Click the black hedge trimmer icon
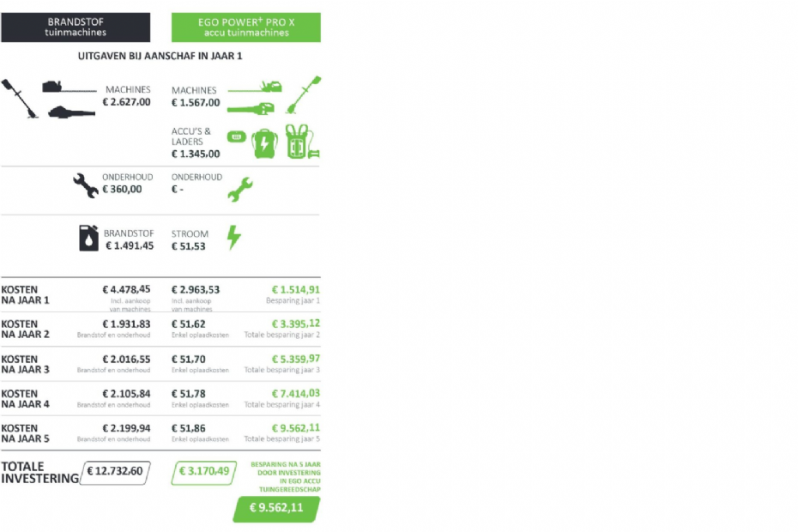This screenshot has width=798, height=532. (x=67, y=87)
